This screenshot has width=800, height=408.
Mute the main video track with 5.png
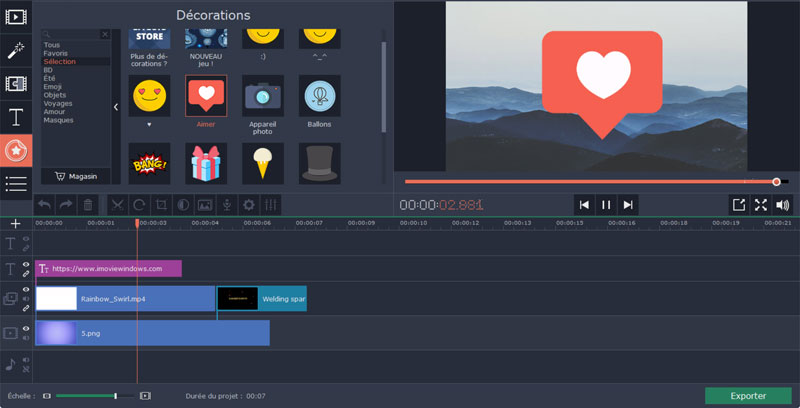26,338
